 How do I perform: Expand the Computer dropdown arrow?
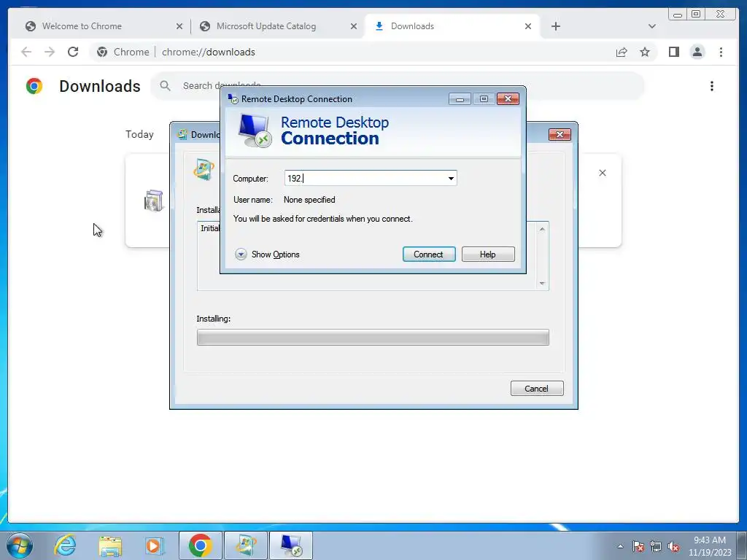point(451,179)
